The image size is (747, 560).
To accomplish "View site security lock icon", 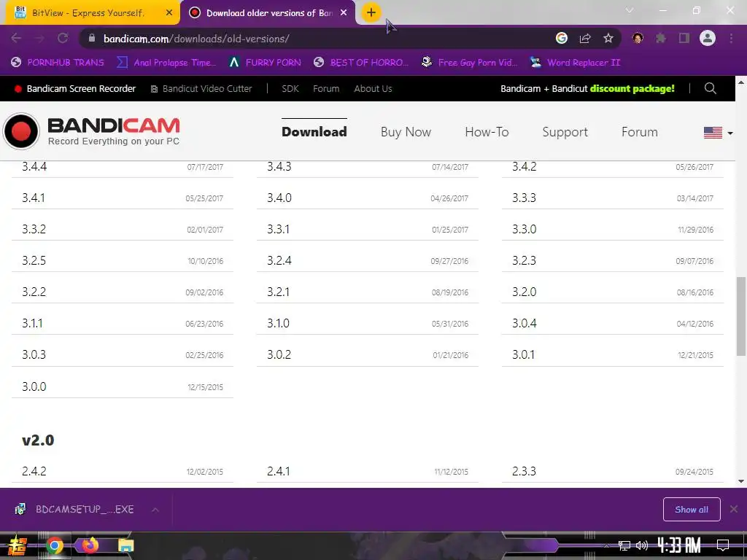I will tap(92, 39).
